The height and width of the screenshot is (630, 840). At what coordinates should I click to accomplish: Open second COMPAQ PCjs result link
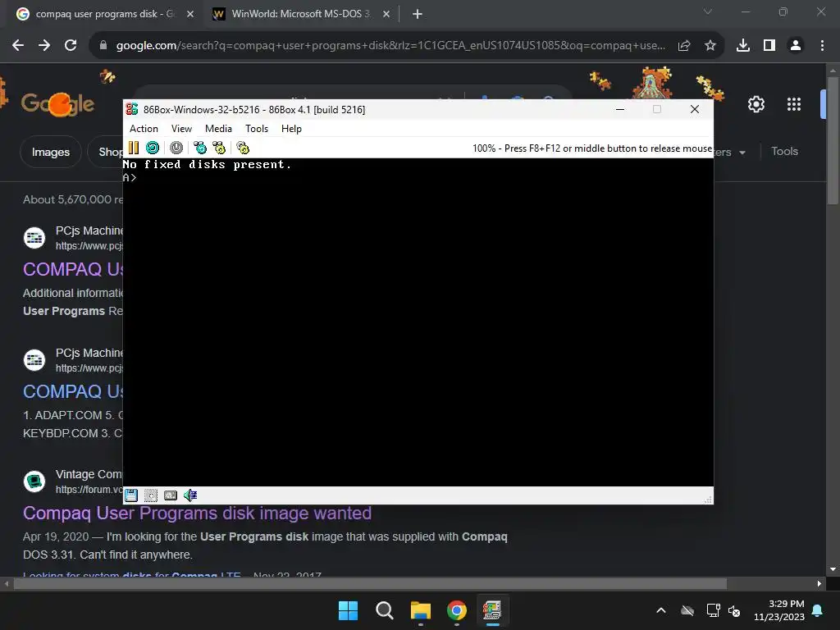[x=73, y=391]
